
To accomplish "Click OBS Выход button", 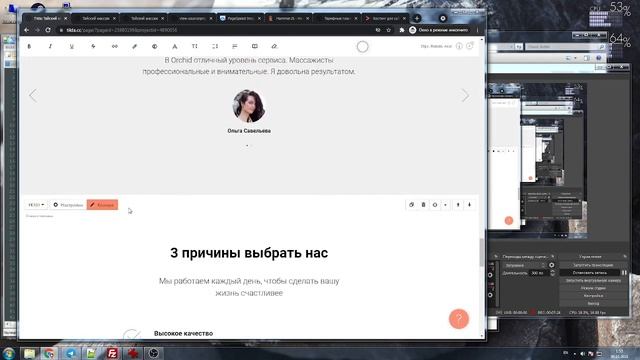I will point(593,304).
